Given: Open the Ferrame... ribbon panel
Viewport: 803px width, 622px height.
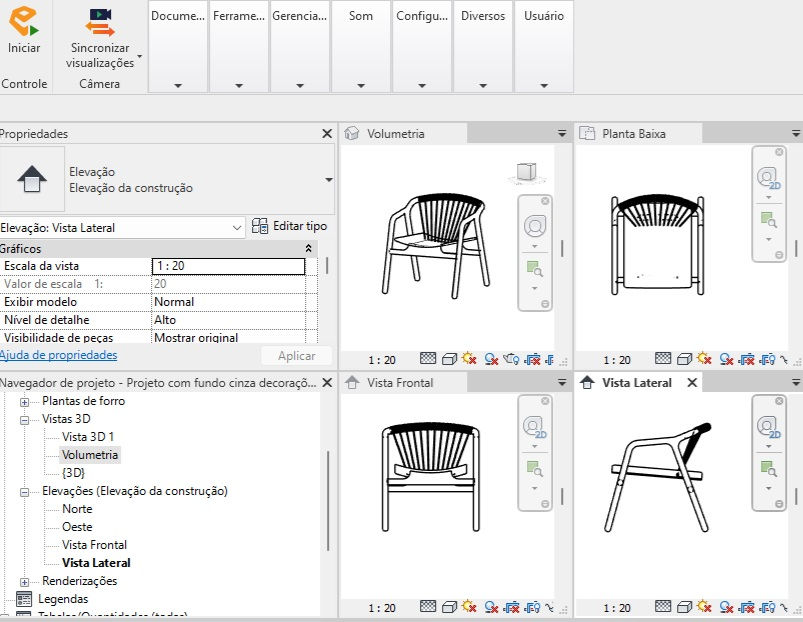Looking at the screenshot, I should pos(239,46).
